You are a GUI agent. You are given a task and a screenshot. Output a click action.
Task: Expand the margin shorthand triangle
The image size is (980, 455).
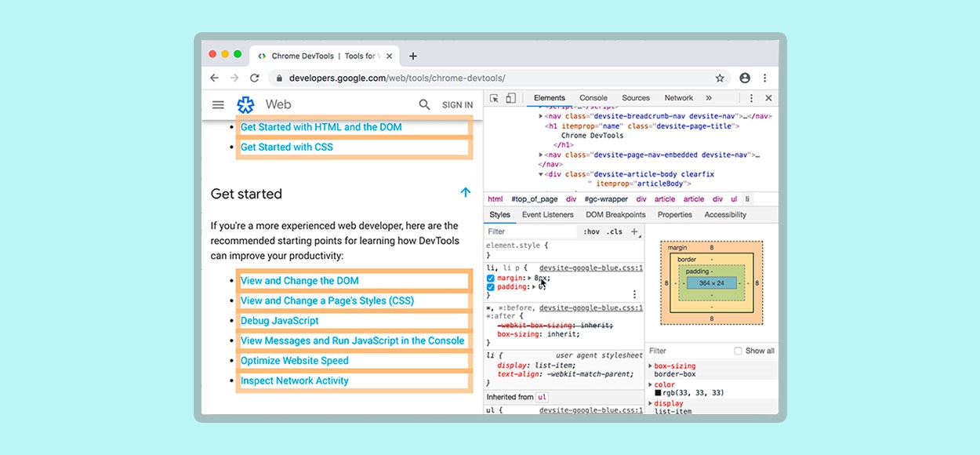tap(530, 278)
